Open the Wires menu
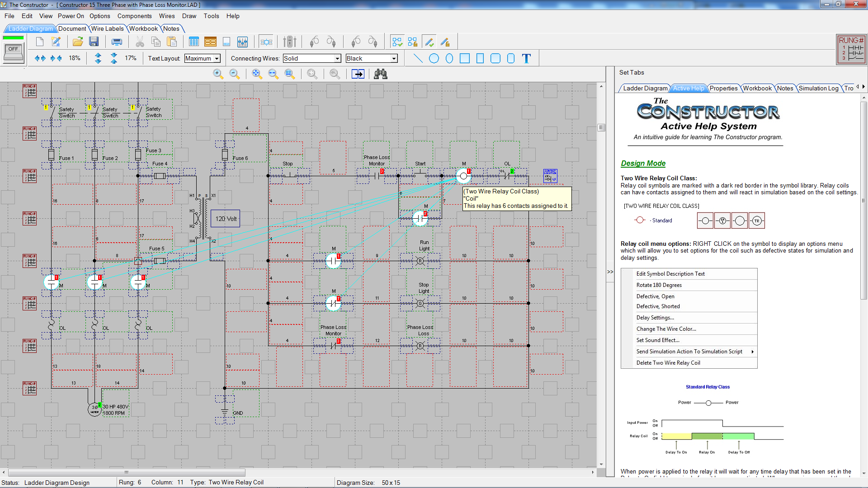This screenshot has height=488, width=868. pyautogui.click(x=167, y=16)
